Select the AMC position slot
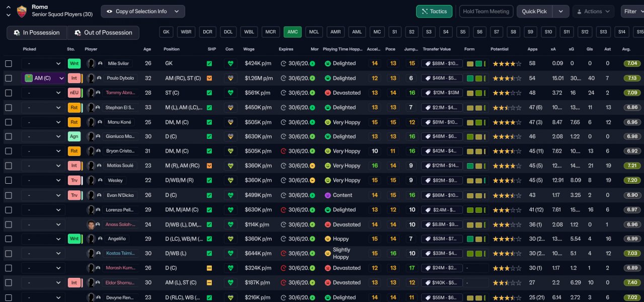Image resolution: width=644 pixels, height=302 pixels. coord(293,32)
